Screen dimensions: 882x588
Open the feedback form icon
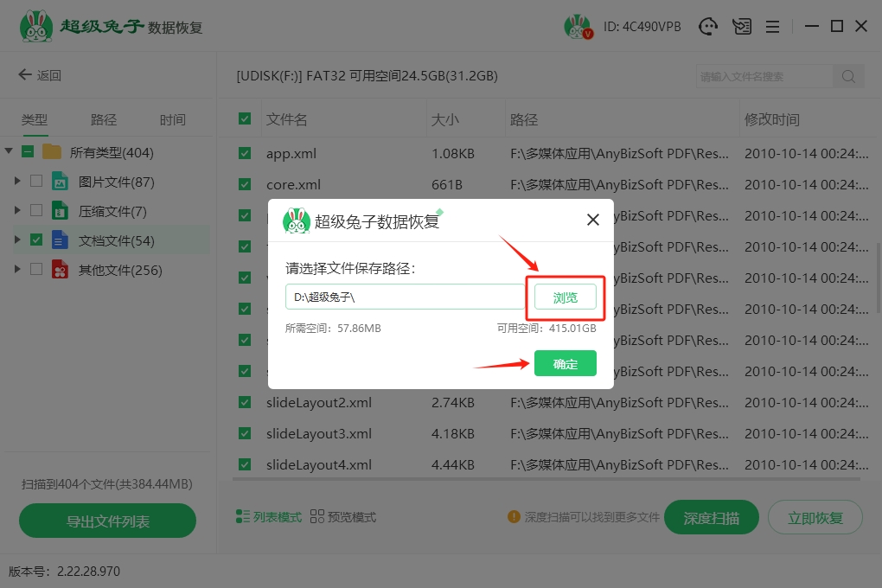[741, 27]
